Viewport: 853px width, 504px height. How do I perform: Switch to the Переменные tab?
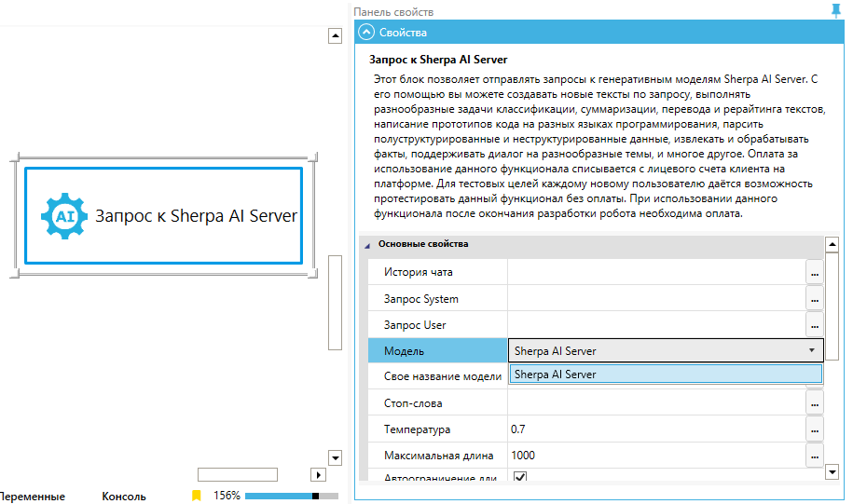[33, 497]
